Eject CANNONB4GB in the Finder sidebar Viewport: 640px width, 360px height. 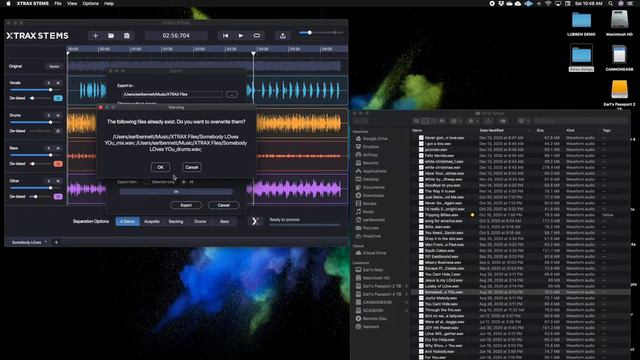[x=407, y=302]
